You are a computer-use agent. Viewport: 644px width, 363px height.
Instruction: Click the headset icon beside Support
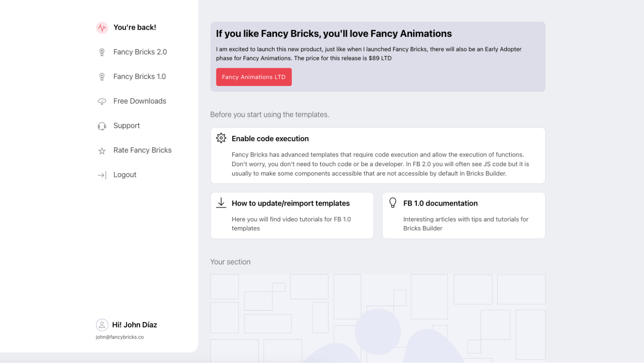click(x=102, y=126)
